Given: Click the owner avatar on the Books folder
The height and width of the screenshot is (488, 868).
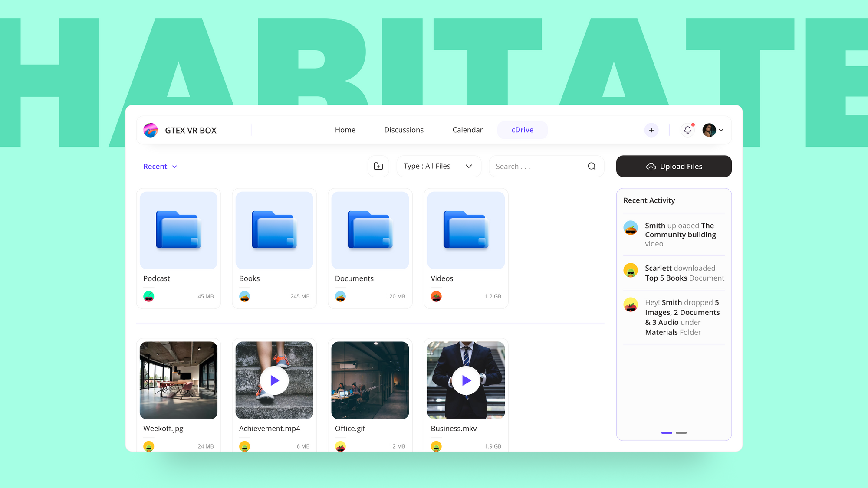Looking at the screenshot, I should click(x=245, y=296).
